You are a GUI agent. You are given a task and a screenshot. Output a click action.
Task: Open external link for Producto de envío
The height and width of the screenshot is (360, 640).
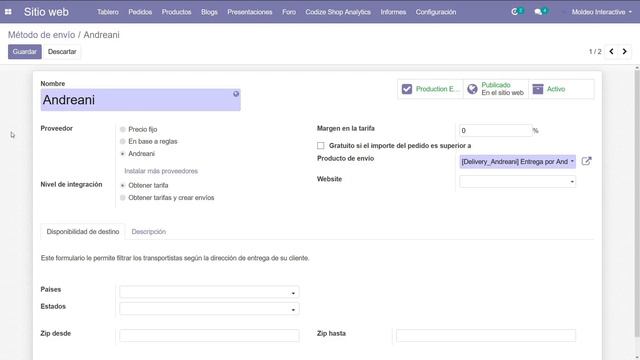[586, 161]
